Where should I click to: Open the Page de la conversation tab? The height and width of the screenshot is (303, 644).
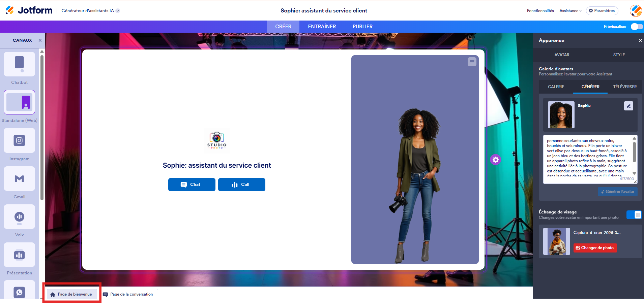[x=128, y=294]
